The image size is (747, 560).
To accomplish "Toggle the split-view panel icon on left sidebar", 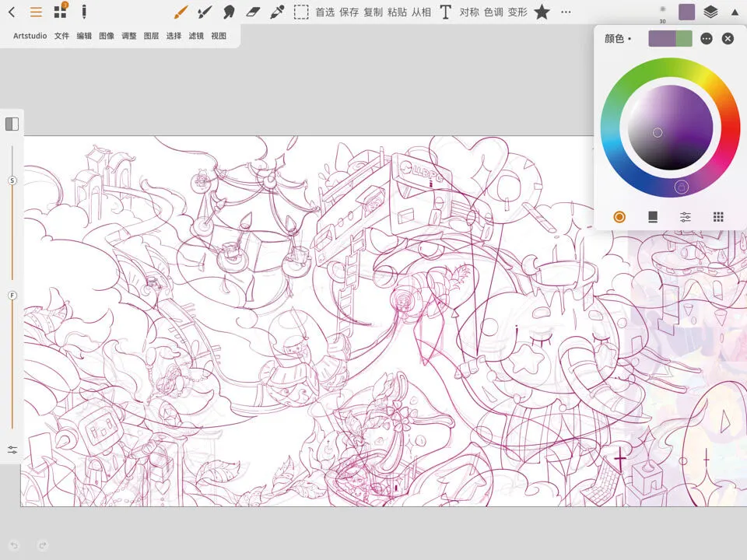I will coord(12,124).
